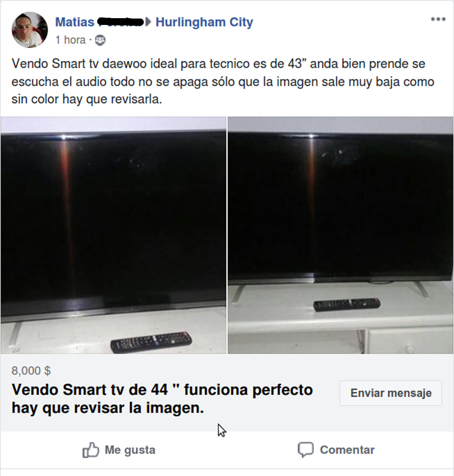Open the left TV photo

click(x=113, y=235)
